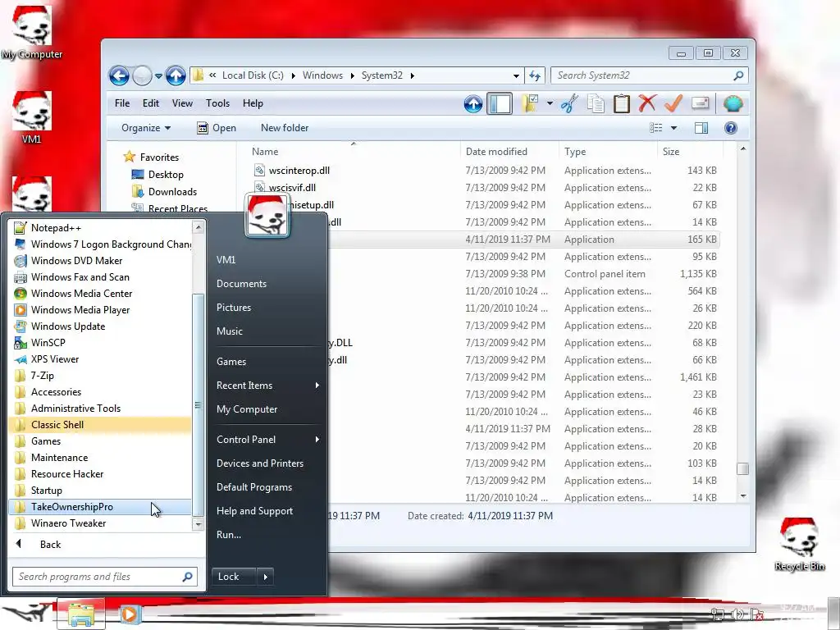
Task: Expand the TakeOwnershipPro folder in Start menu
Action: click(101, 507)
